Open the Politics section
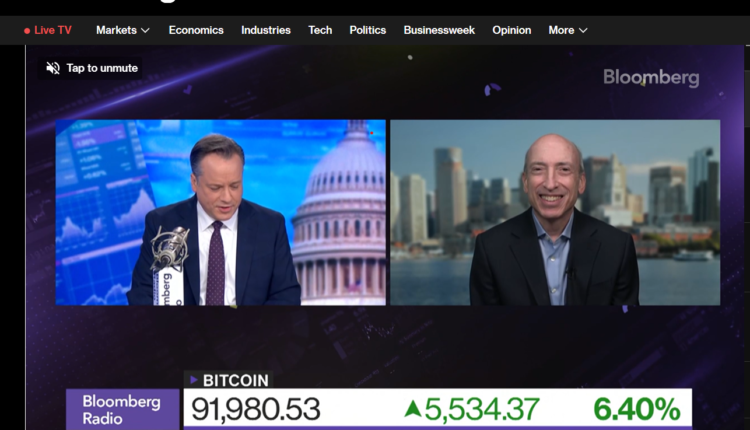Screen dimensions: 750x430 click(367, 30)
